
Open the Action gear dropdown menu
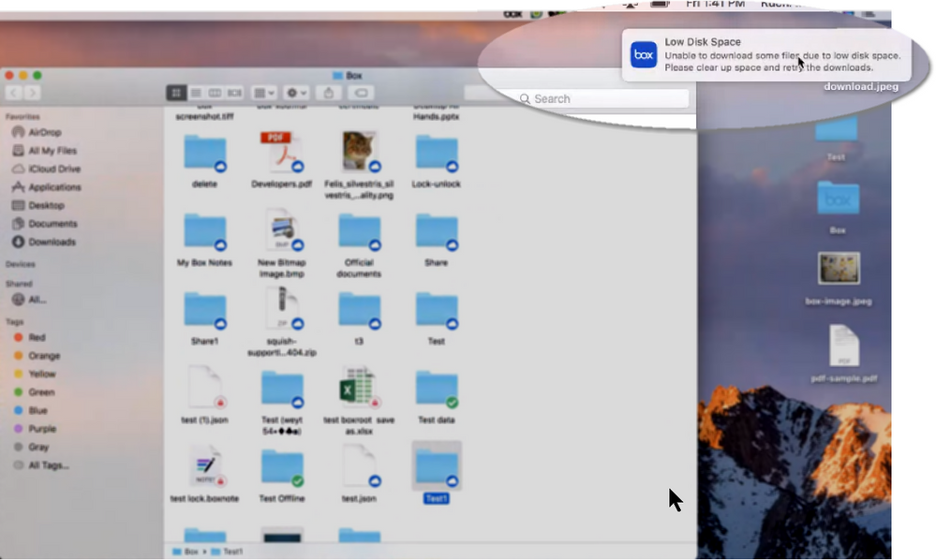pyautogui.click(x=296, y=93)
